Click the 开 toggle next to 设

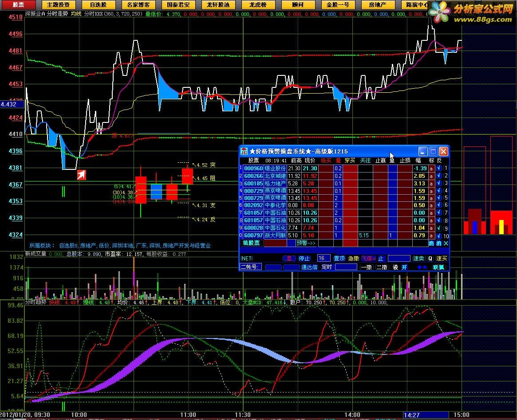404,267
